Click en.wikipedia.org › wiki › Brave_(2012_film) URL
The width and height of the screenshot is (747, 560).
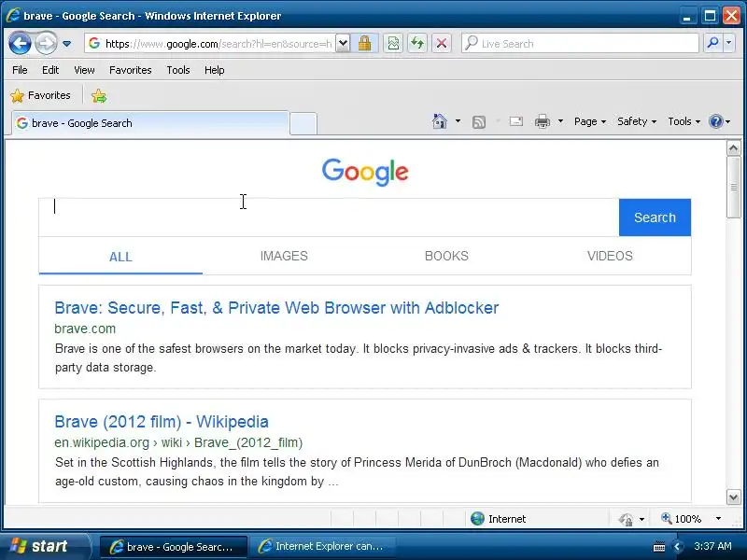(x=178, y=442)
